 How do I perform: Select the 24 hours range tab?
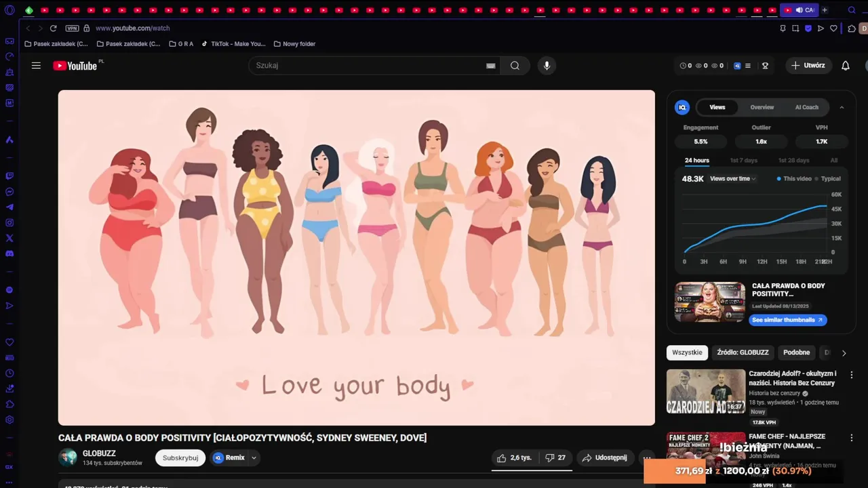click(x=697, y=161)
